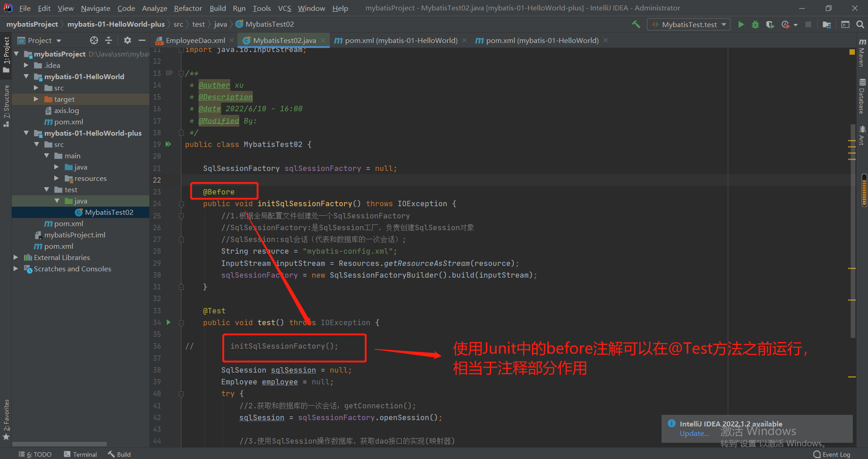Collapse the mybatis-01-HelloWorld-plus module
Image resolution: width=868 pixels, height=459 pixels.
(x=26, y=133)
